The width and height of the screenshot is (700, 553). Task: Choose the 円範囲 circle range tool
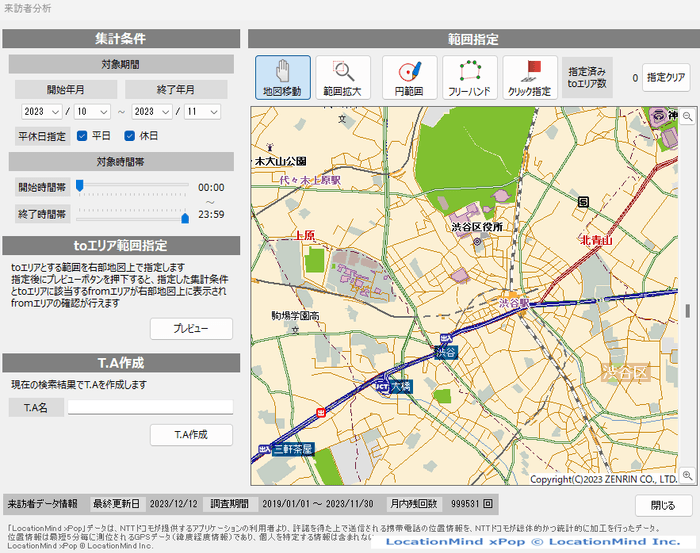(x=409, y=76)
